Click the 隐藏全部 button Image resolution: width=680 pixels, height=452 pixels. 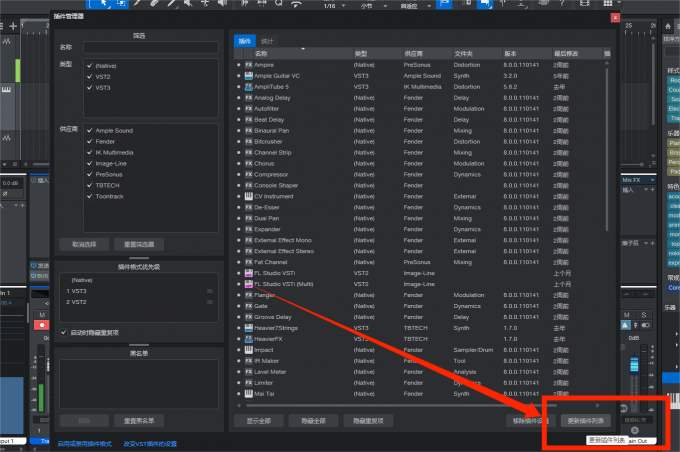pyautogui.click(x=311, y=421)
